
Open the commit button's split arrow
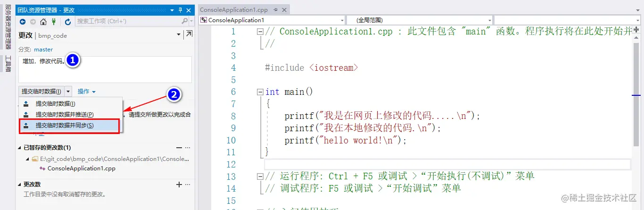tap(68, 91)
